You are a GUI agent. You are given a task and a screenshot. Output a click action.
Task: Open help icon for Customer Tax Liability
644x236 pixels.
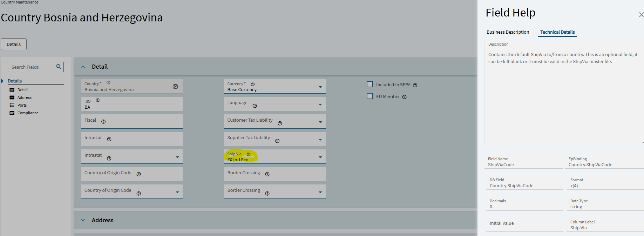click(280, 123)
